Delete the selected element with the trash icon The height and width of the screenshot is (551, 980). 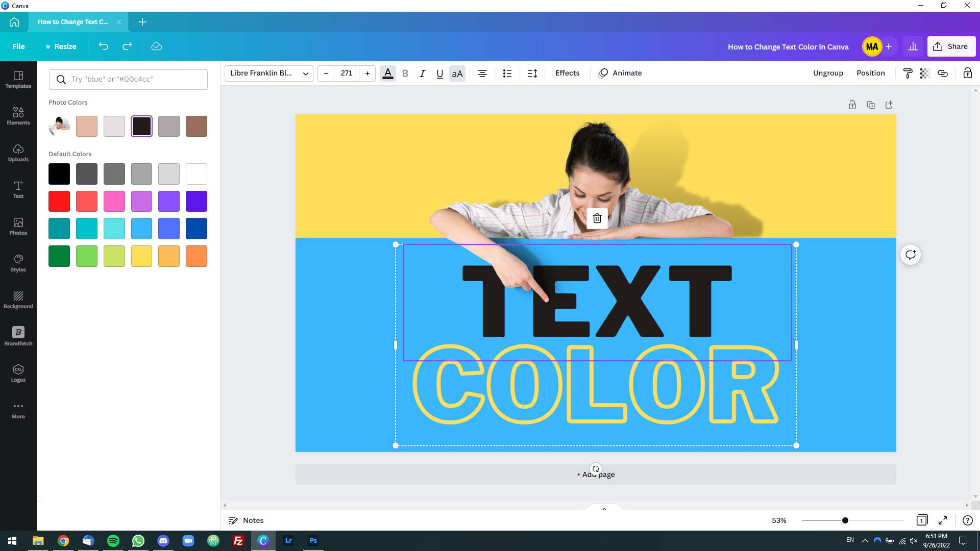click(597, 218)
